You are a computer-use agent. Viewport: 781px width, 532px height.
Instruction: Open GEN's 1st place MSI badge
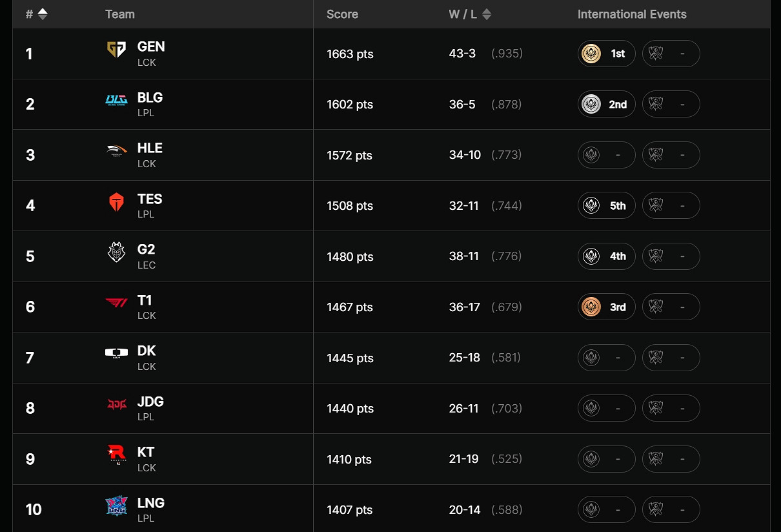[606, 54]
